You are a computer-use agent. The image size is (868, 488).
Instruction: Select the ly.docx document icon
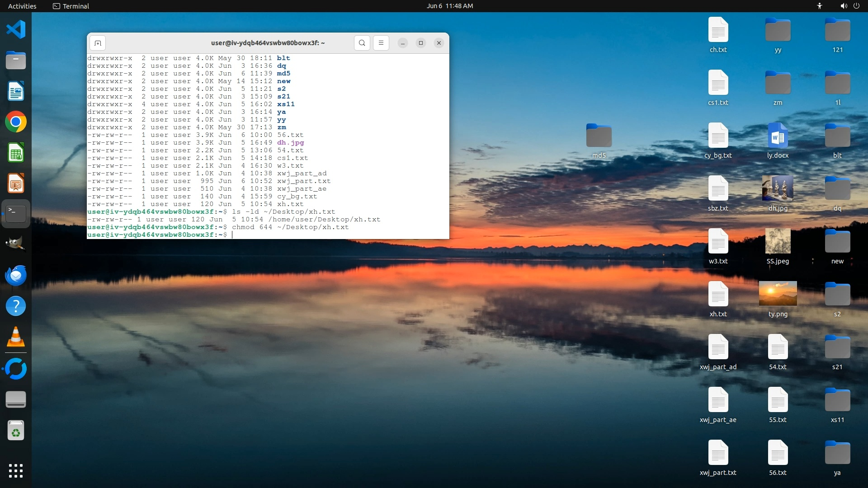pyautogui.click(x=778, y=136)
